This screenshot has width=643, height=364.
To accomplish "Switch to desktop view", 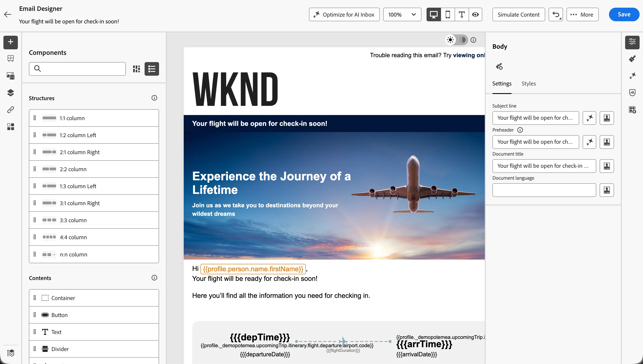I will pyautogui.click(x=434, y=14).
